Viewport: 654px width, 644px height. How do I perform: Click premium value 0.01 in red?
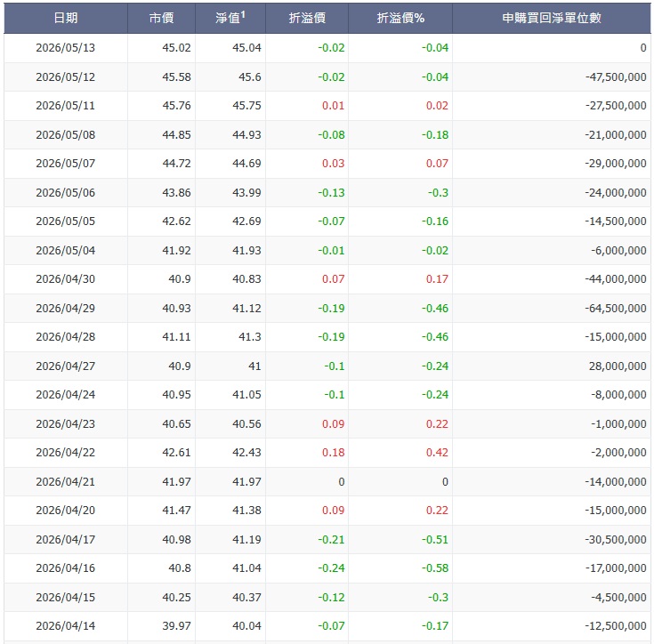(334, 106)
